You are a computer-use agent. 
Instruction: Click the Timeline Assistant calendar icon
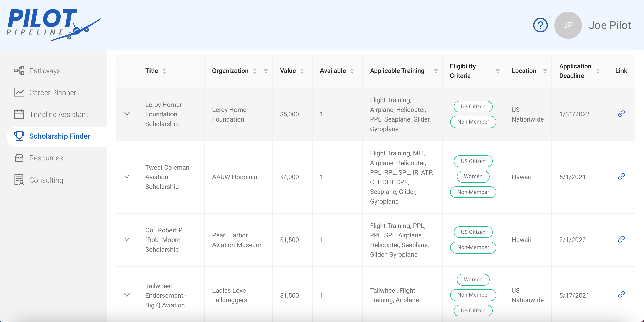19,114
